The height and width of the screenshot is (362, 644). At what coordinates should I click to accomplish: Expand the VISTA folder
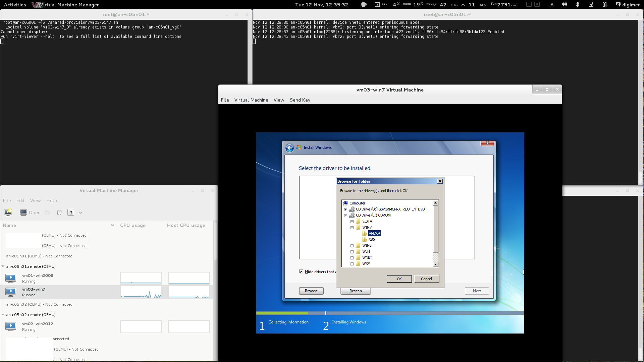352,222
